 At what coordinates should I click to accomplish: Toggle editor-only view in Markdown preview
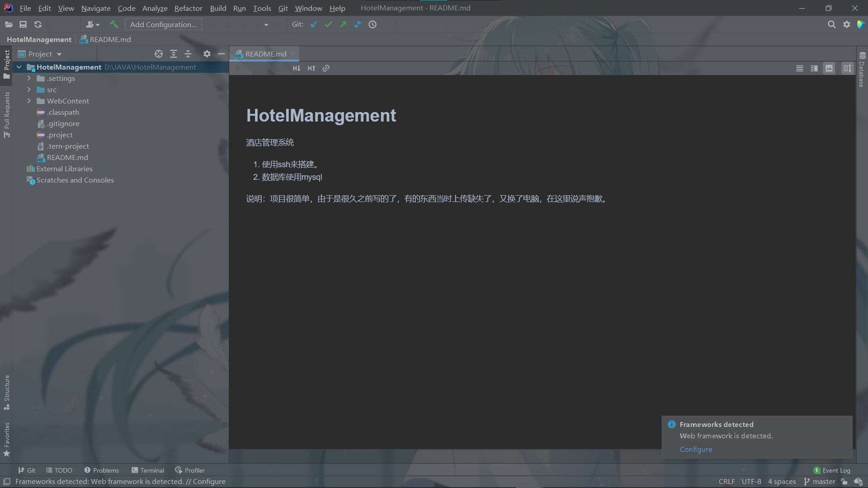click(800, 68)
